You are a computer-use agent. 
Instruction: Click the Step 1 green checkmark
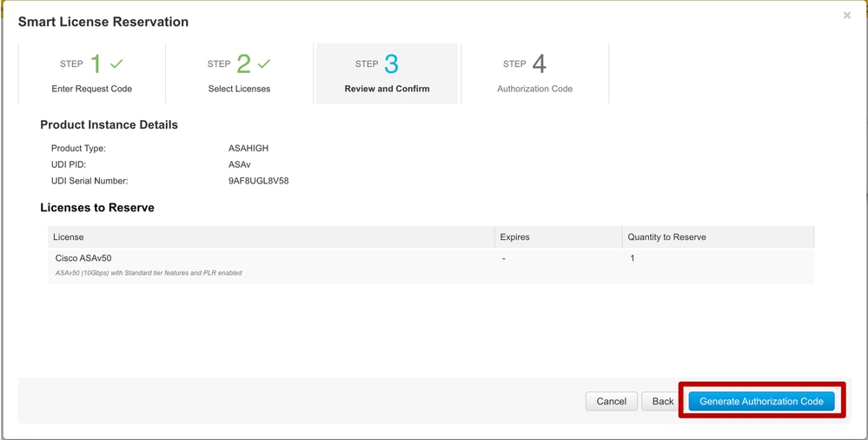(116, 64)
